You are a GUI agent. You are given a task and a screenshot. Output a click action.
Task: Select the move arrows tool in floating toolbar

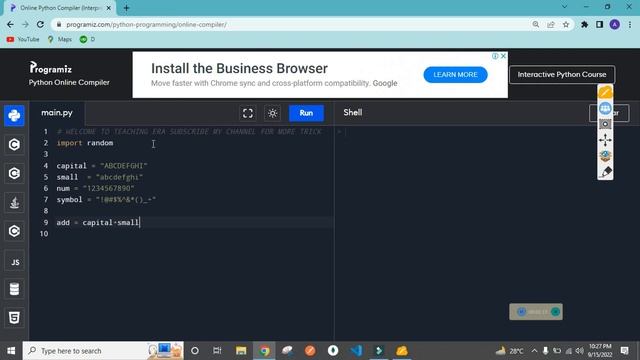(x=605, y=140)
